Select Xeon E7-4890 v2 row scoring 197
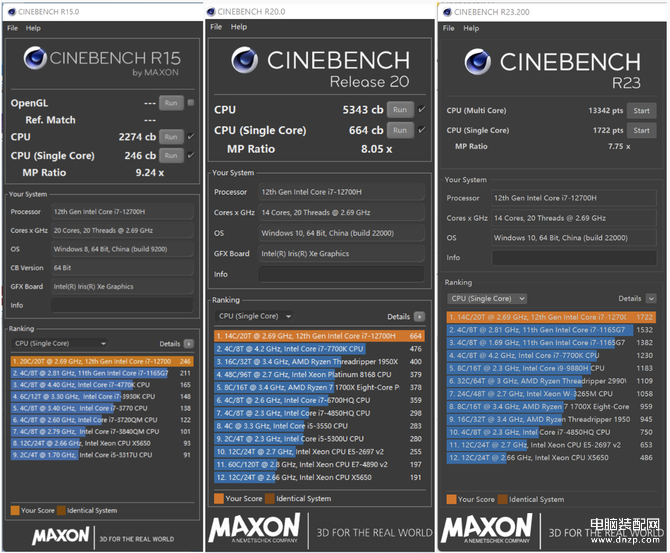This screenshot has height=553, width=670. pos(319,464)
